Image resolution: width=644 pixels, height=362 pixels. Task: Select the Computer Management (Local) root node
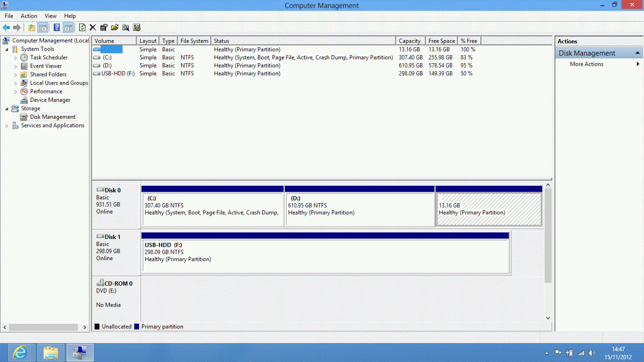click(51, 41)
